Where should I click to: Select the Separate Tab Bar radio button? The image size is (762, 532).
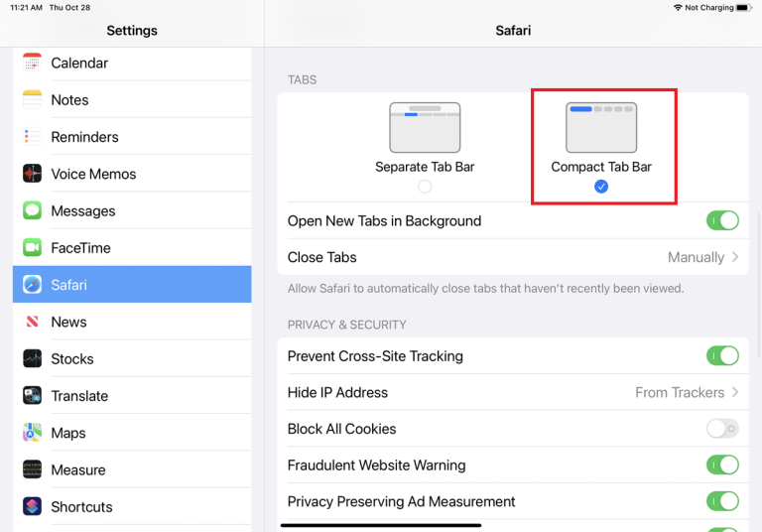[x=425, y=187]
